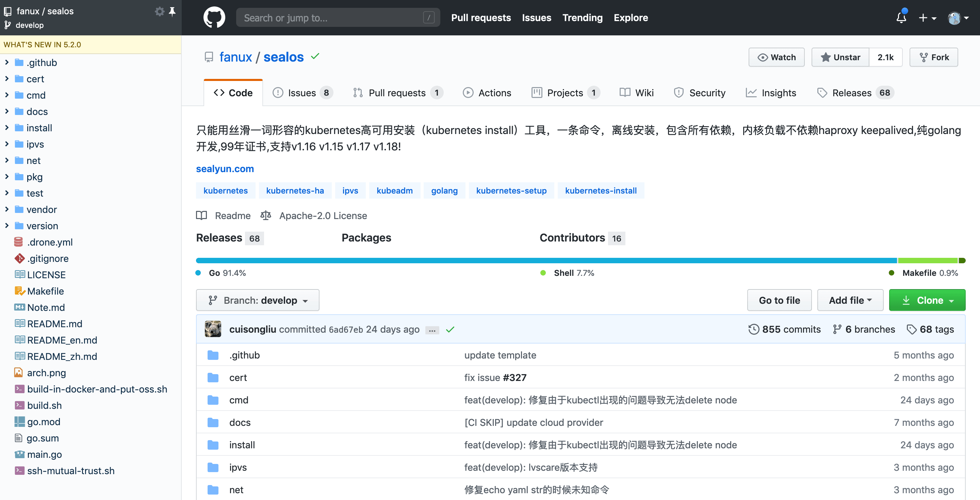
Task: Open .drone.yml in sidebar tree
Action: coord(49,242)
